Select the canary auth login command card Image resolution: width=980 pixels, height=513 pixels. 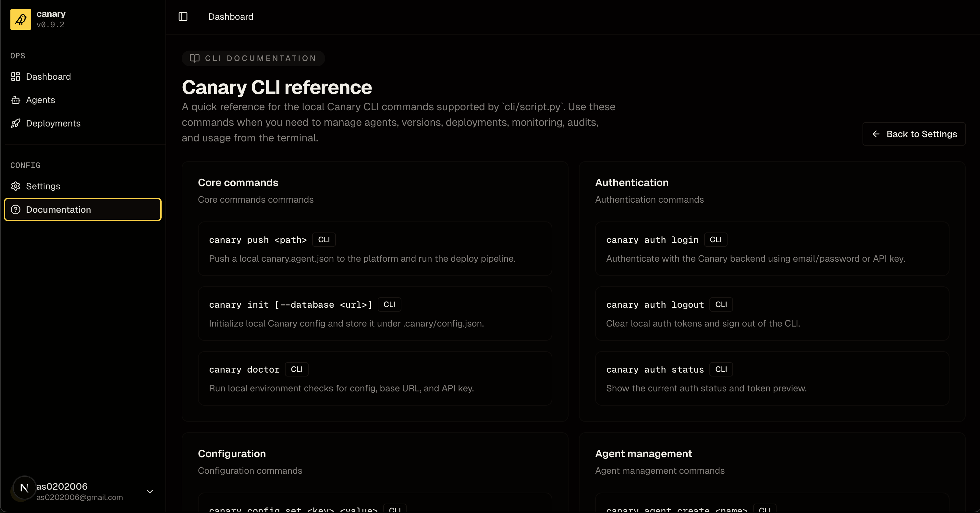772,249
